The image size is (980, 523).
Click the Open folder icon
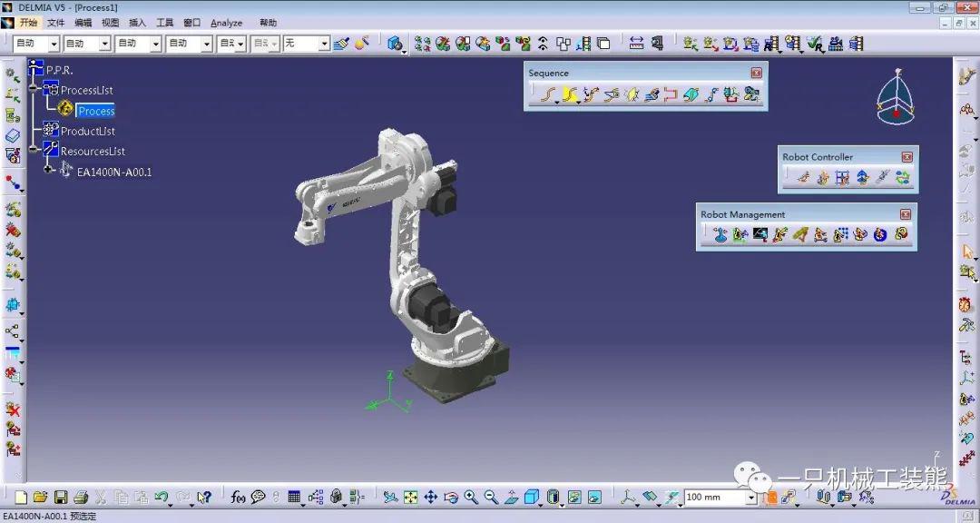click(x=41, y=498)
